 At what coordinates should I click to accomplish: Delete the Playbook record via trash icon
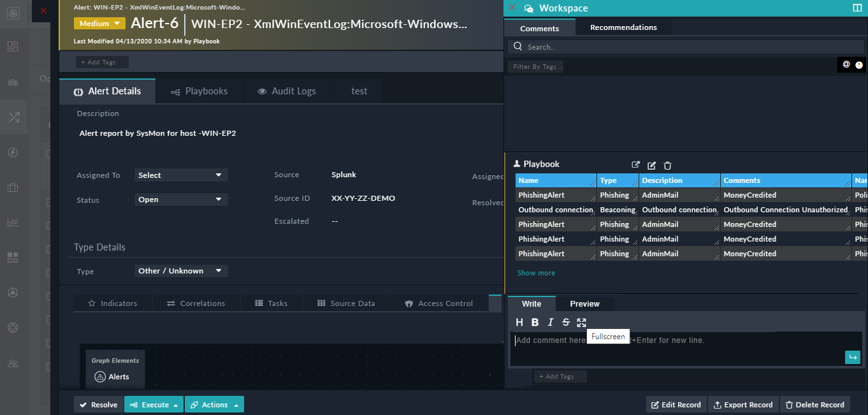click(x=667, y=165)
